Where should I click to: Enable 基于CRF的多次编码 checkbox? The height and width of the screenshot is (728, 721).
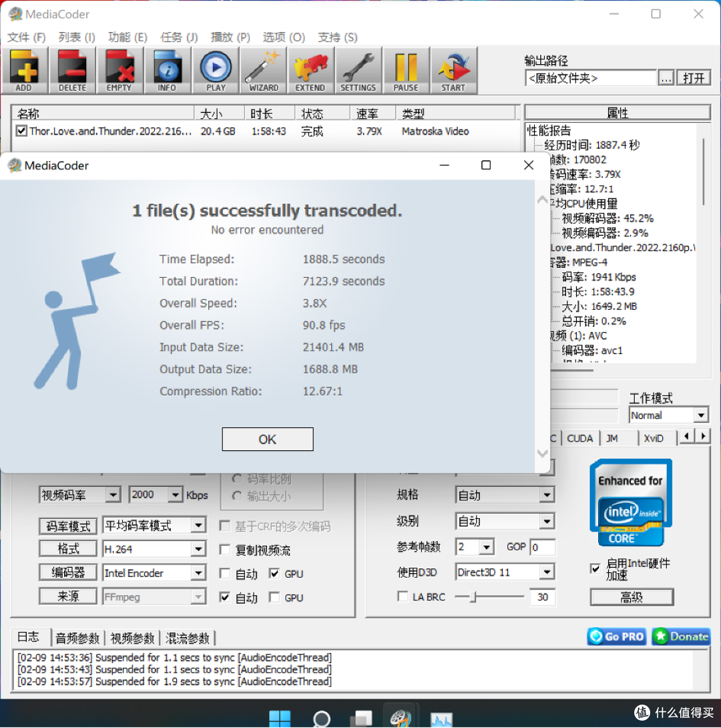(224, 526)
